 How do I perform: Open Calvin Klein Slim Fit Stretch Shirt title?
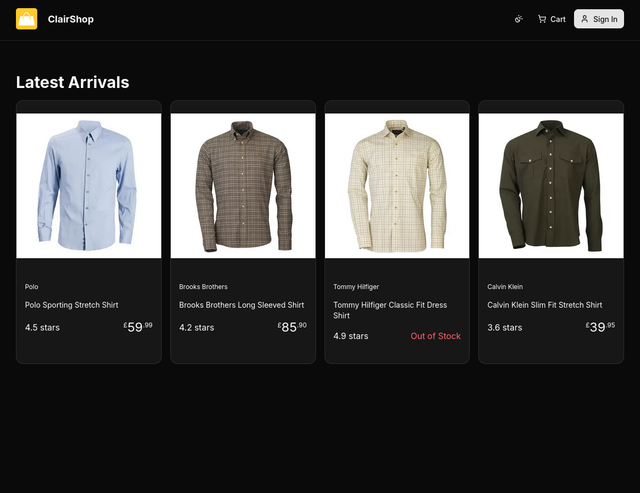tap(544, 305)
